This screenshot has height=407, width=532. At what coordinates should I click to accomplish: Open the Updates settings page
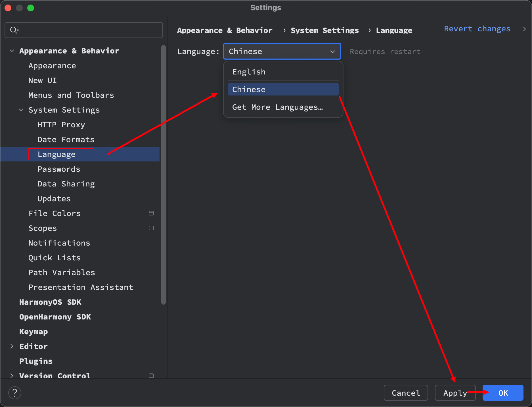[x=54, y=199]
